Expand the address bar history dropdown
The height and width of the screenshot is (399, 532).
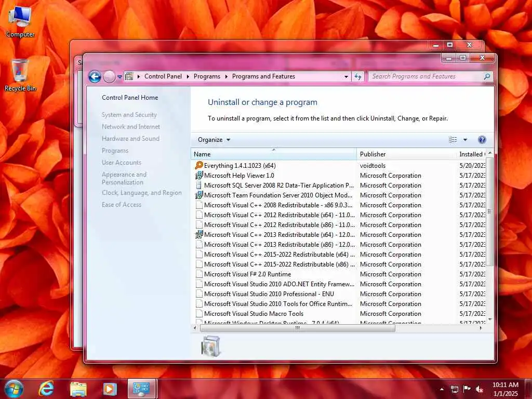point(346,77)
